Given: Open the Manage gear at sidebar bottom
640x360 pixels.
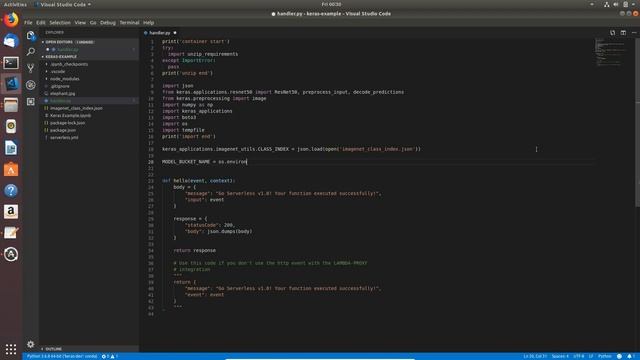Looking at the screenshot, I should pos(31,344).
